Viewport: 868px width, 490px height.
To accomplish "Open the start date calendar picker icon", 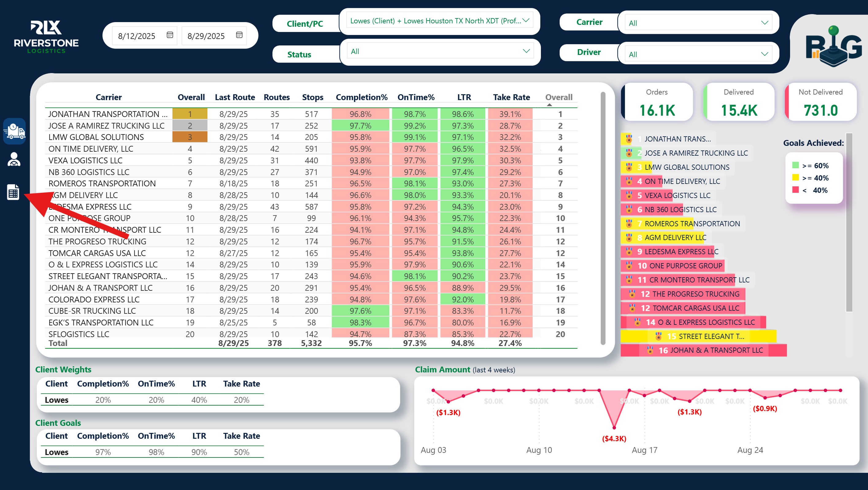I will (x=170, y=35).
